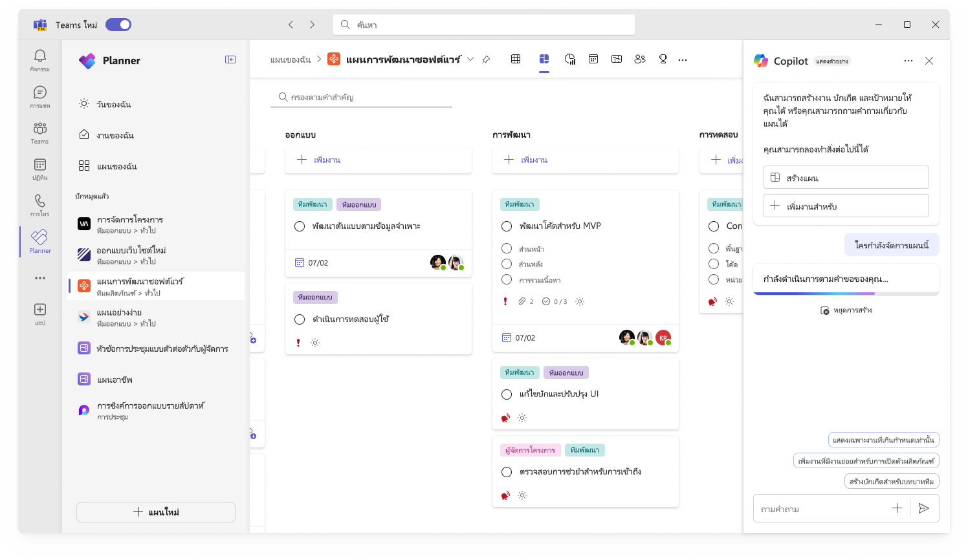968x560 pixels.
Task: Check the ส่วนหลัง checklist item
Action: coord(507,264)
